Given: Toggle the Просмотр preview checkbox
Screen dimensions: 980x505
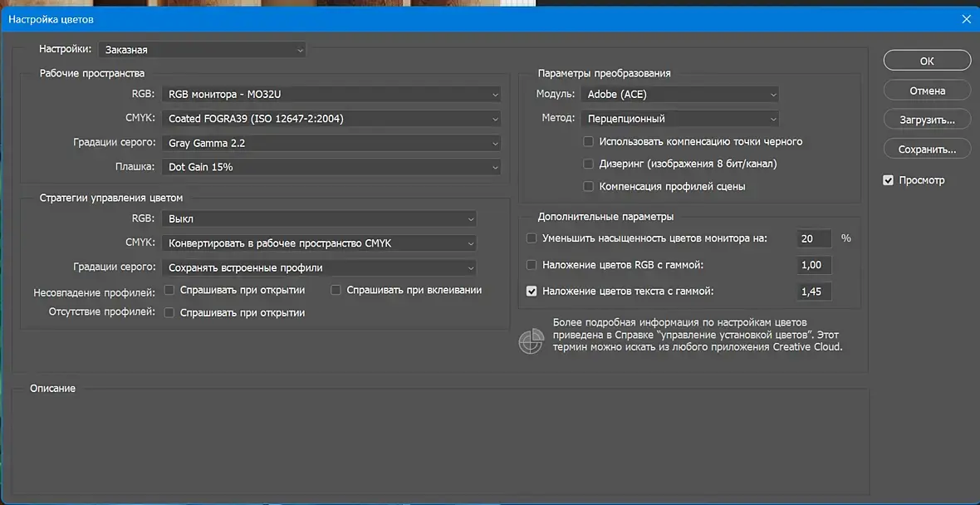Looking at the screenshot, I should [888, 180].
